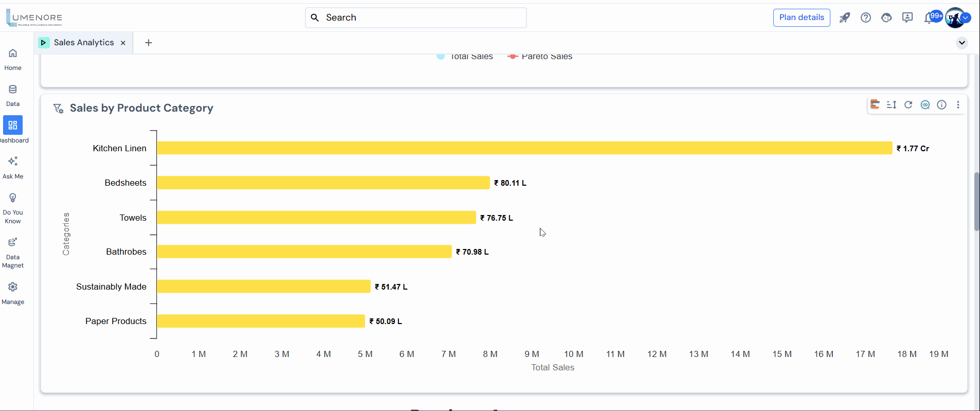Toggle the eye insight view icon
Viewport: 980px width, 411px height.
click(925, 105)
